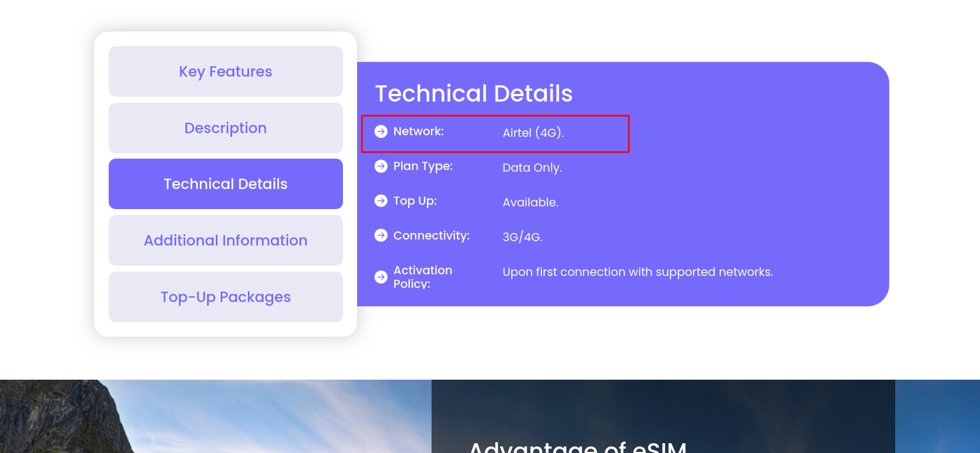Viewport: 980px width, 453px height.
Task: Click the arrow icon beside Top Up
Action: click(381, 201)
